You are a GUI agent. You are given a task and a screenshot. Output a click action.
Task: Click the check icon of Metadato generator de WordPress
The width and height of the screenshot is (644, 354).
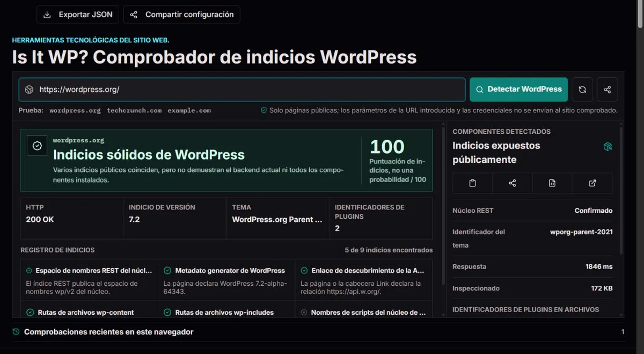pyautogui.click(x=167, y=271)
